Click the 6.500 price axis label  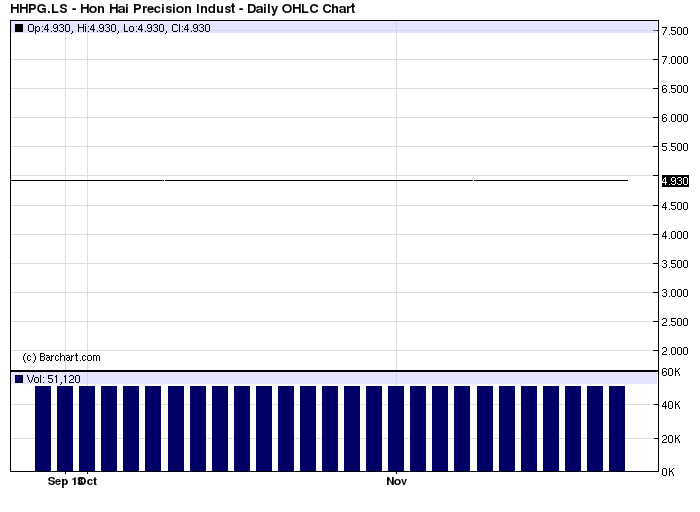click(675, 89)
